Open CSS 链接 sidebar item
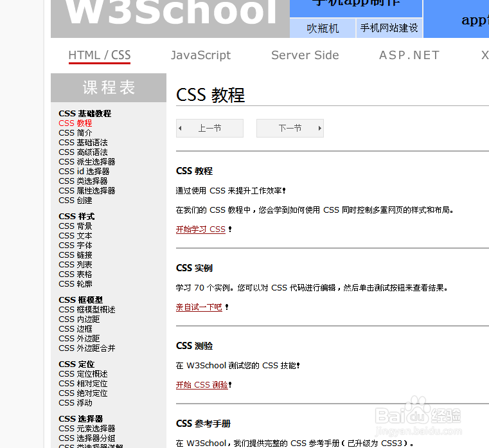 [75, 255]
